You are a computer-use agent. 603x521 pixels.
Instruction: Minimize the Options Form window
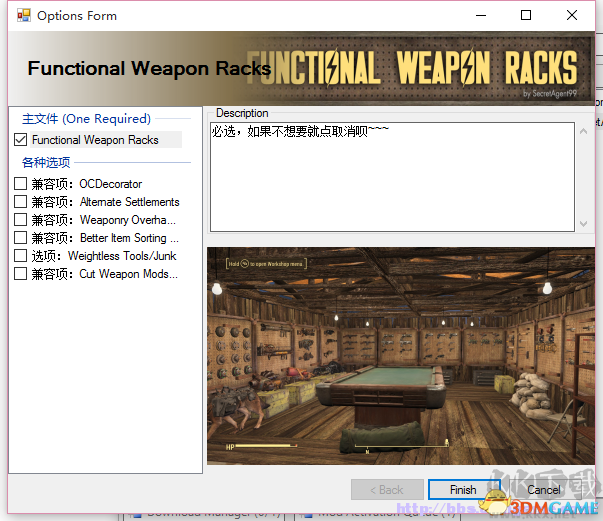pos(481,15)
